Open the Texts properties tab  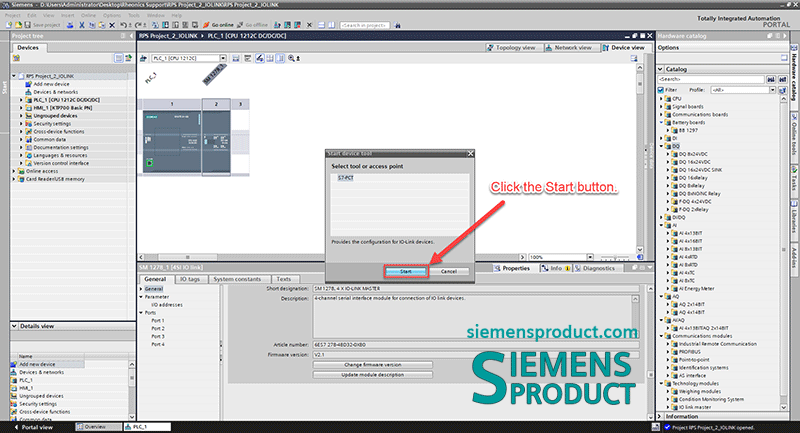[x=284, y=279]
